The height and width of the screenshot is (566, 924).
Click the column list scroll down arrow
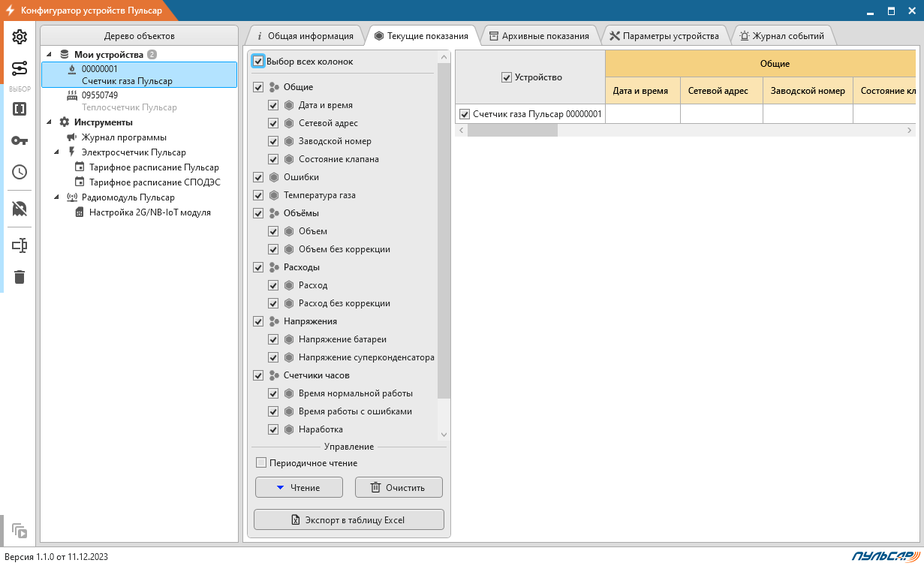pyautogui.click(x=444, y=435)
